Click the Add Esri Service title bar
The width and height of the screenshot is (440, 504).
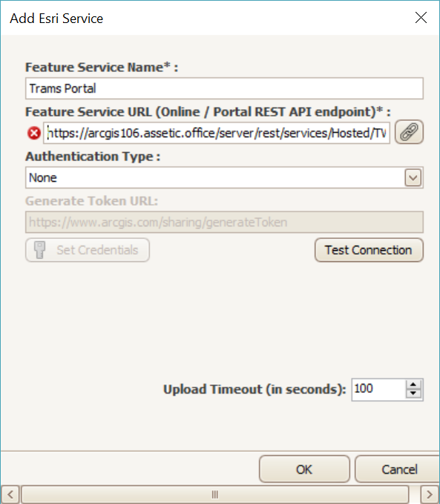(x=206, y=18)
